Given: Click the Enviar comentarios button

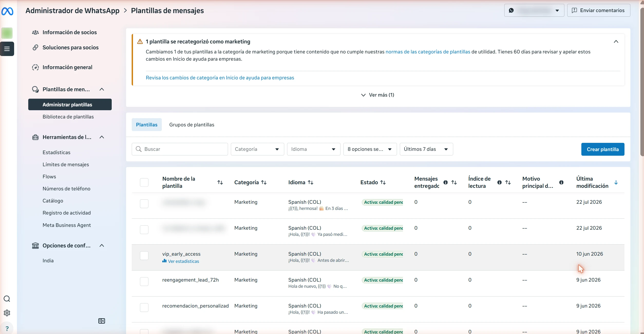Looking at the screenshot, I should (599, 10).
